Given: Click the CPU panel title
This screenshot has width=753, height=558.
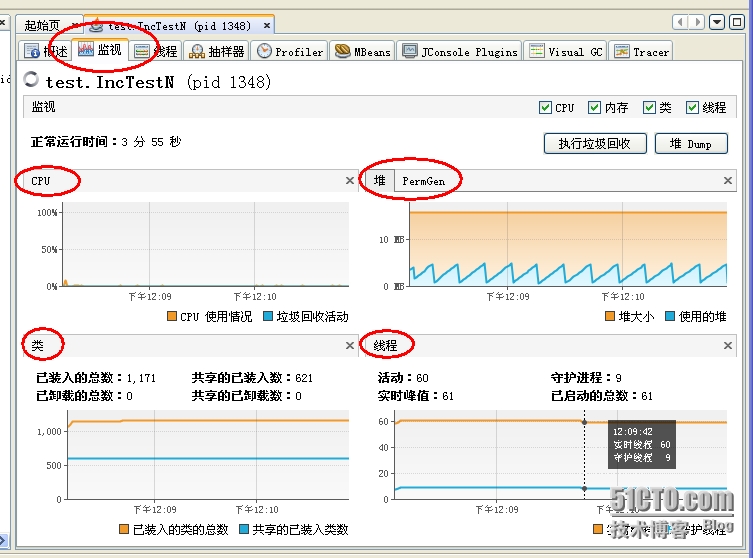Looking at the screenshot, I should tap(41, 181).
